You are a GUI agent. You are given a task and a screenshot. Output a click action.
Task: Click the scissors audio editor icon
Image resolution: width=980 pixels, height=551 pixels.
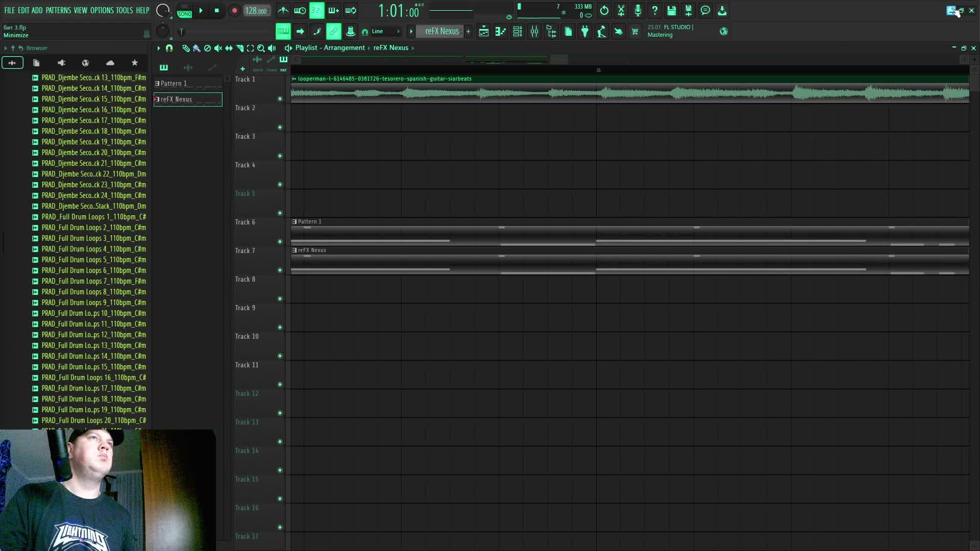(621, 10)
